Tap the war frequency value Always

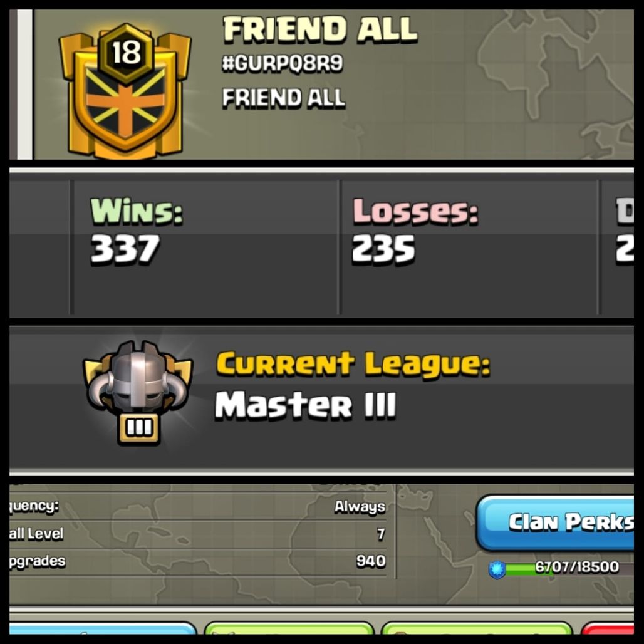click(360, 507)
